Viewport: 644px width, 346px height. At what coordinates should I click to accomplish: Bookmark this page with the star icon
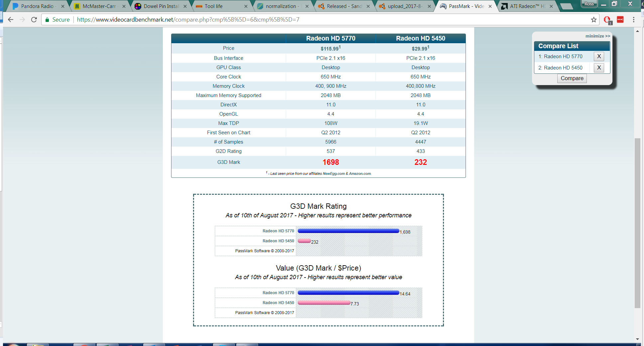coord(594,20)
